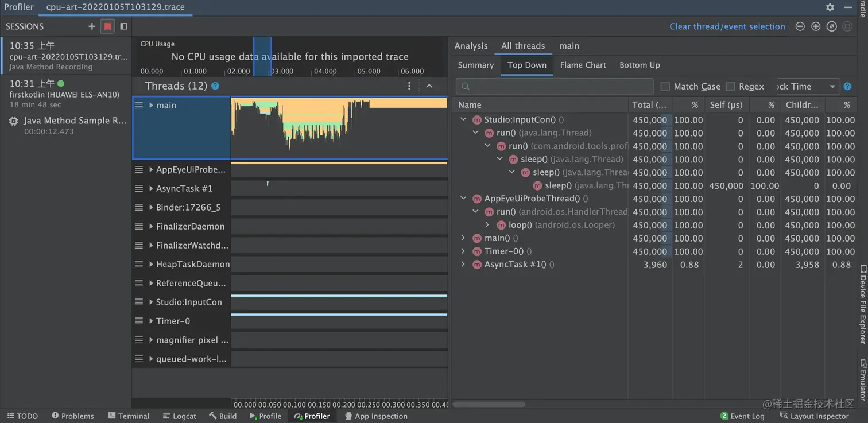
Task: Click Clear thread/event selection link
Action: pyautogui.click(x=727, y=26)
